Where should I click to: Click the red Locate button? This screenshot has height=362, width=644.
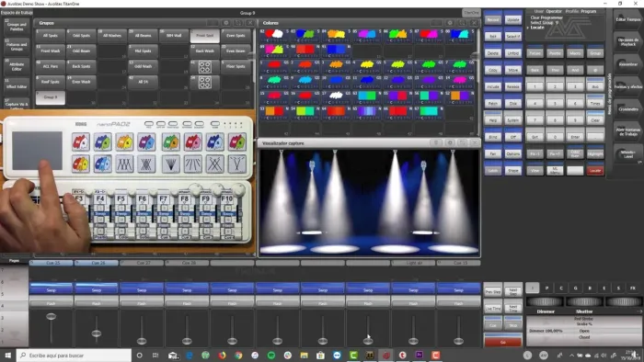595,171
